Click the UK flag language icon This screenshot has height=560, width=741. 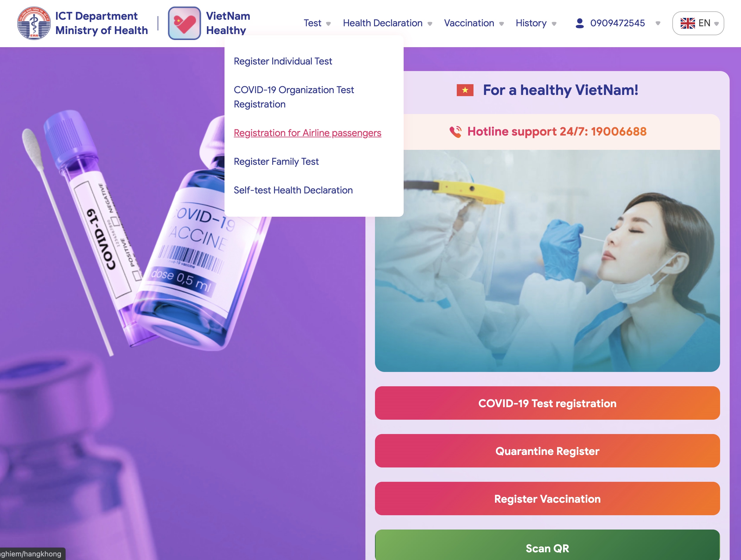pyautogui.click(x=687, y=23)
